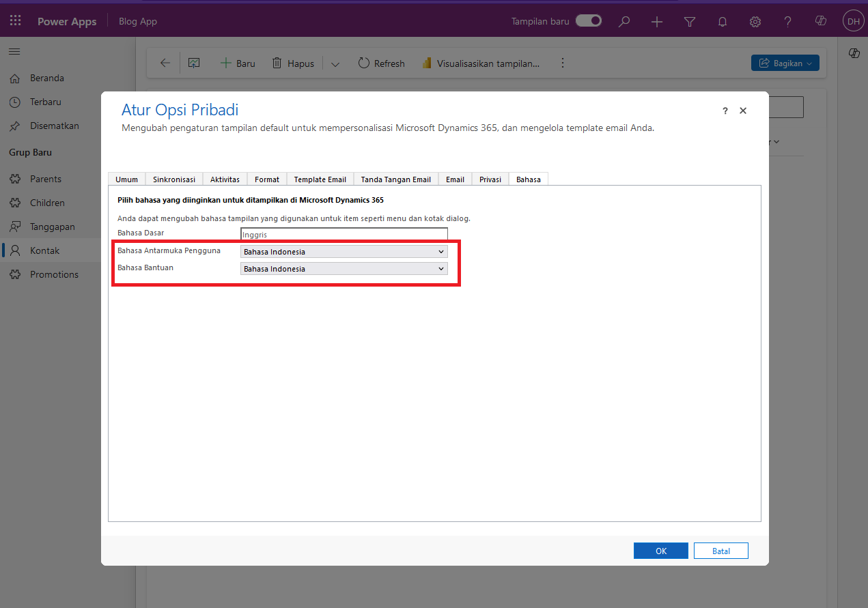Click the Blog App name
This screenshot has width=868, height=608.
coord(138,21)
